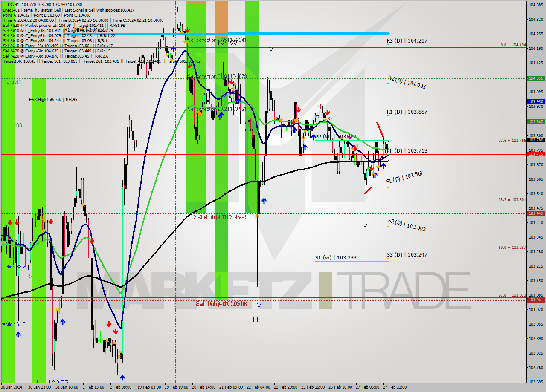Screen dimensions: 546x392
Task: Select the Fibonacci 38.2 = 103.501 label
Action: tap(512, 199)
